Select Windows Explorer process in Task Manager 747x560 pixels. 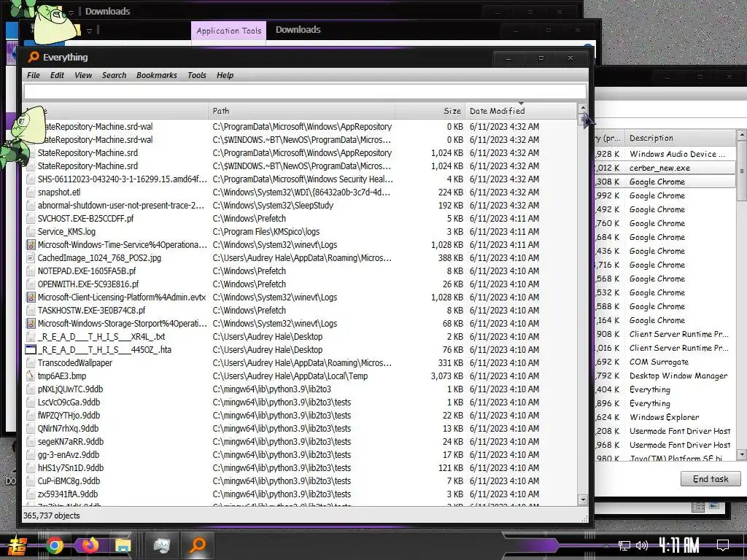pyautogui.click(x=665, y=417)
